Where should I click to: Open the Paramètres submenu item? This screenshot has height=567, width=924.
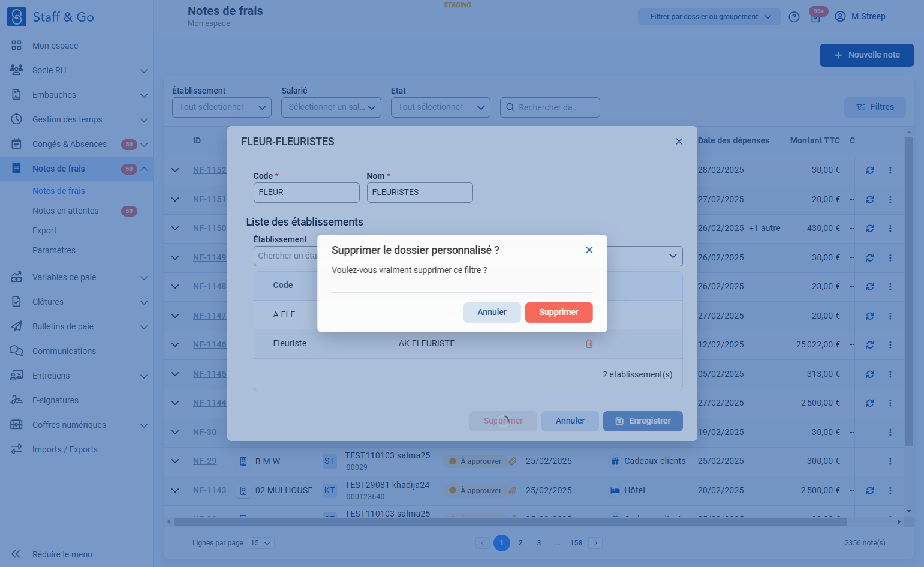pos(54,250)
